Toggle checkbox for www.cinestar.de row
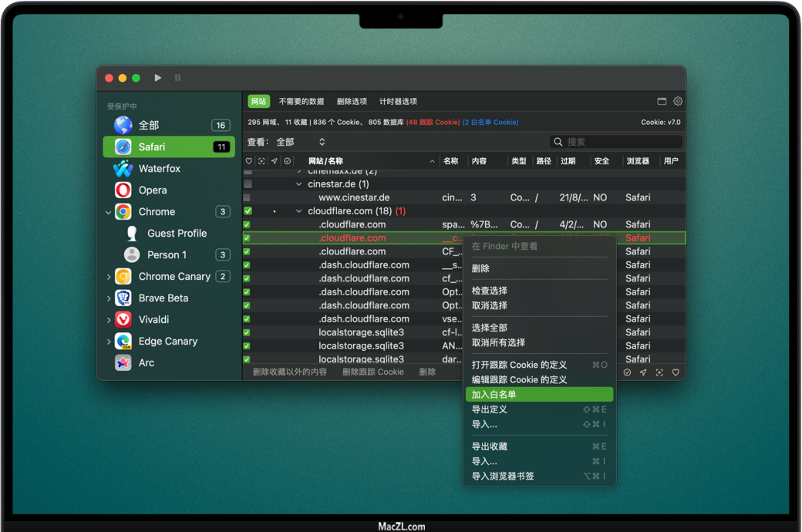 [x=248, y=197]
